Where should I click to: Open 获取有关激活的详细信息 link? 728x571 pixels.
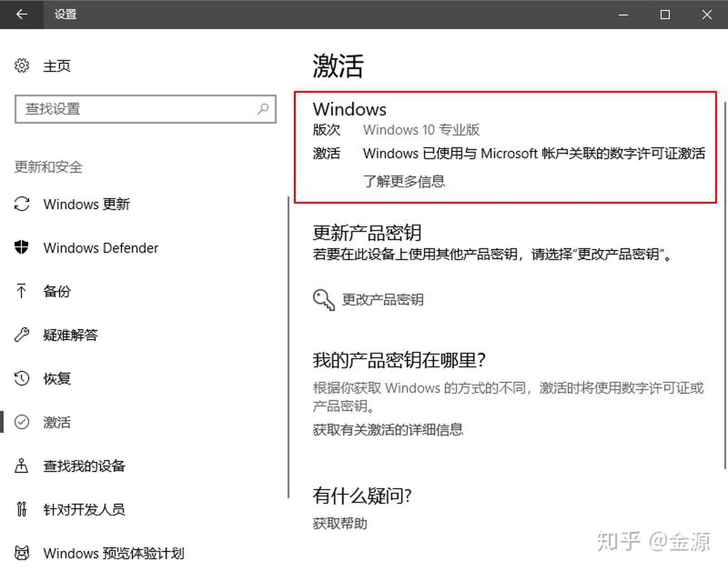[388, 430]
